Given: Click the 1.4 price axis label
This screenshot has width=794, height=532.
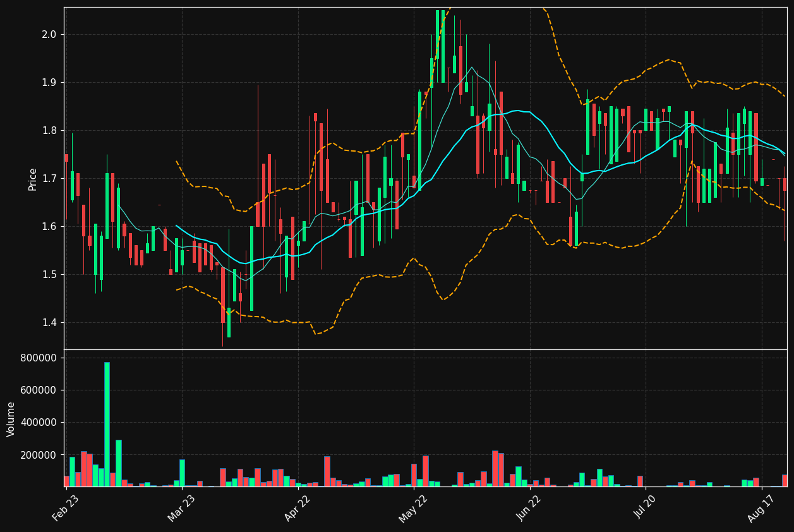Looking at the screenshot, I should 49,322.
